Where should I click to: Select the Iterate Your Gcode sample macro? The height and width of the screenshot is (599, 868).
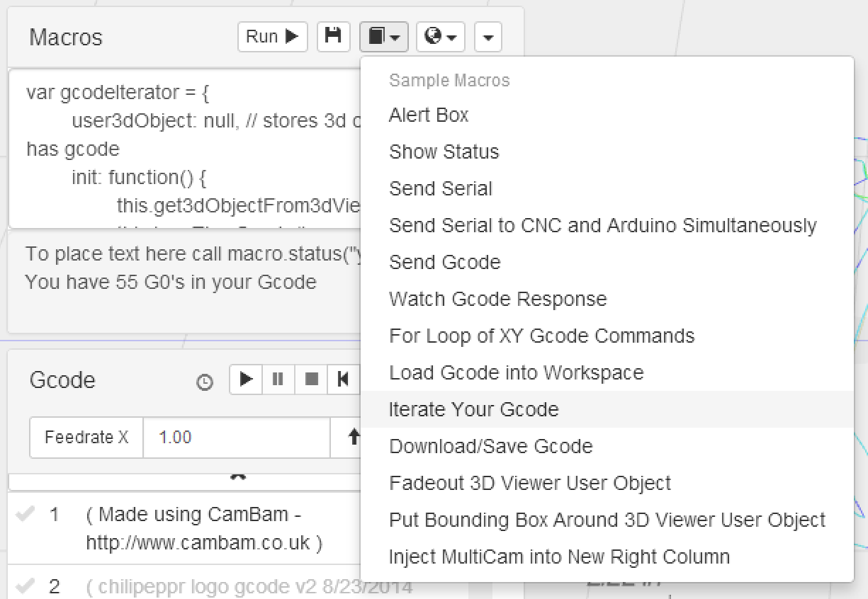(x=473, y=409)
